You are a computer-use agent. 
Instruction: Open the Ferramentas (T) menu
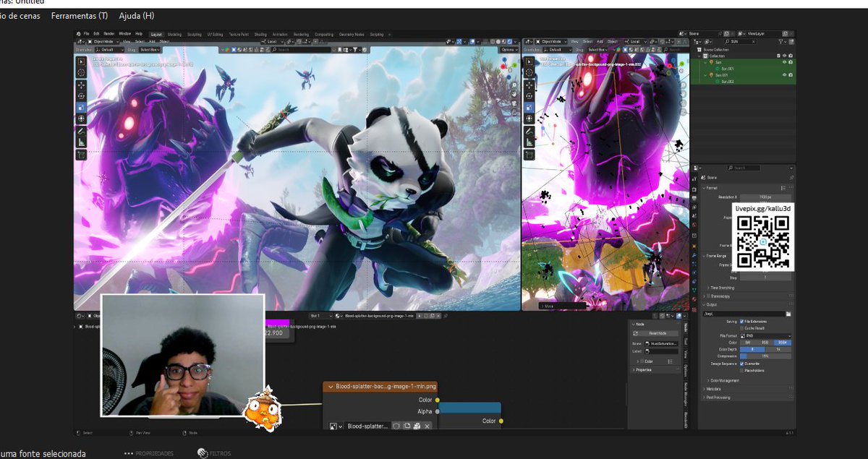[80, 15]
